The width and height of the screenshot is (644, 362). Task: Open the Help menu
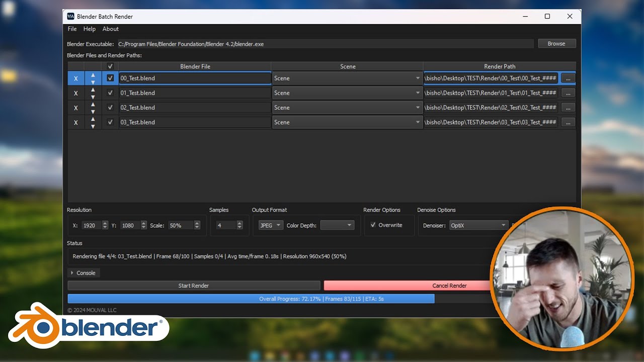click(x=90, y=29)
